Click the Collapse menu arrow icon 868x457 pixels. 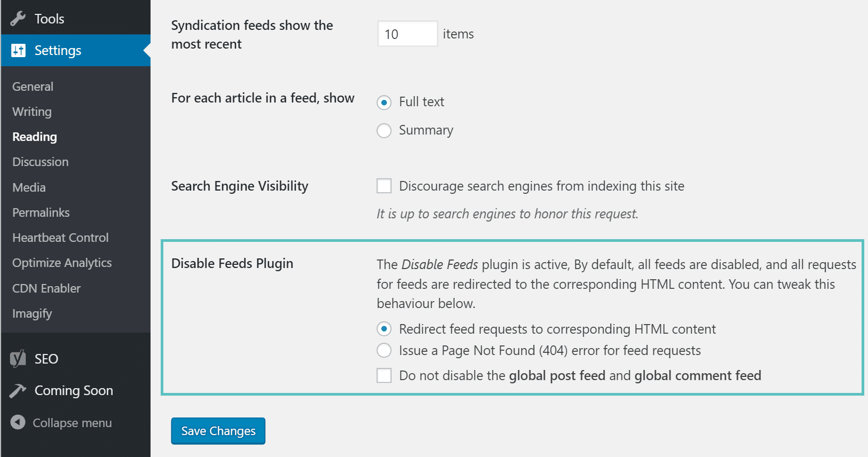click(18, 422)
